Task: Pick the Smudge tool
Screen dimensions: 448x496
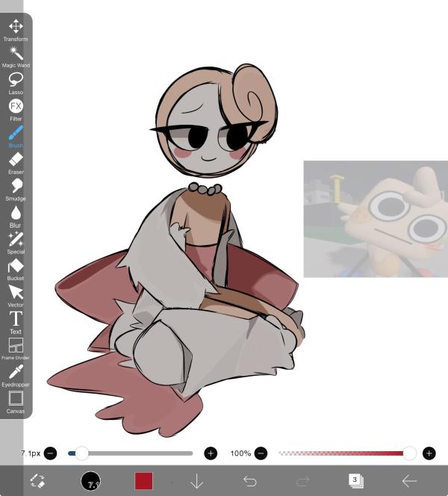Action: tap(16, 190)
